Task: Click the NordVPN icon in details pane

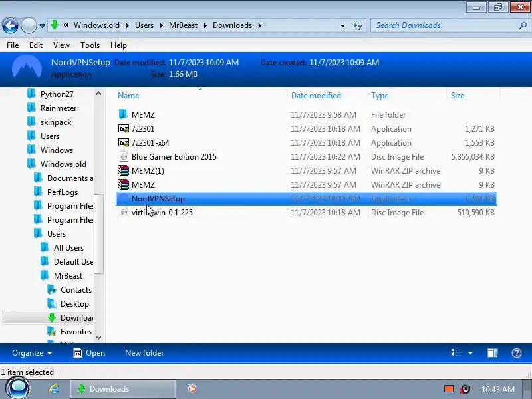Action: coord(27,68)
